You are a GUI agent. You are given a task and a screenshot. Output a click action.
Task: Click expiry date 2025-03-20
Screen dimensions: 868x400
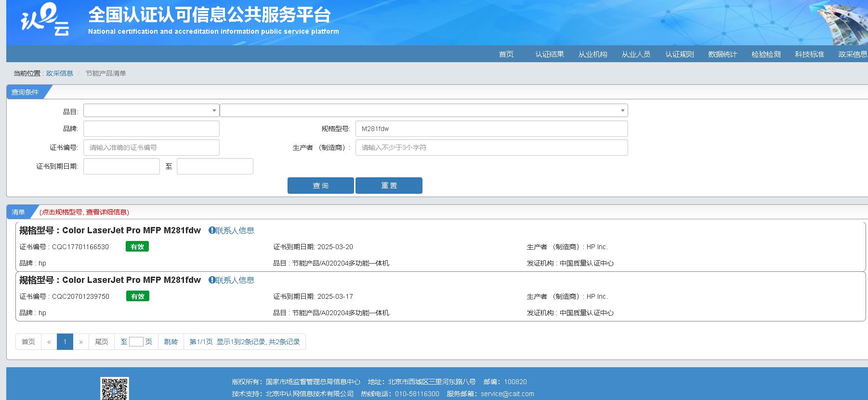point(335,247)
